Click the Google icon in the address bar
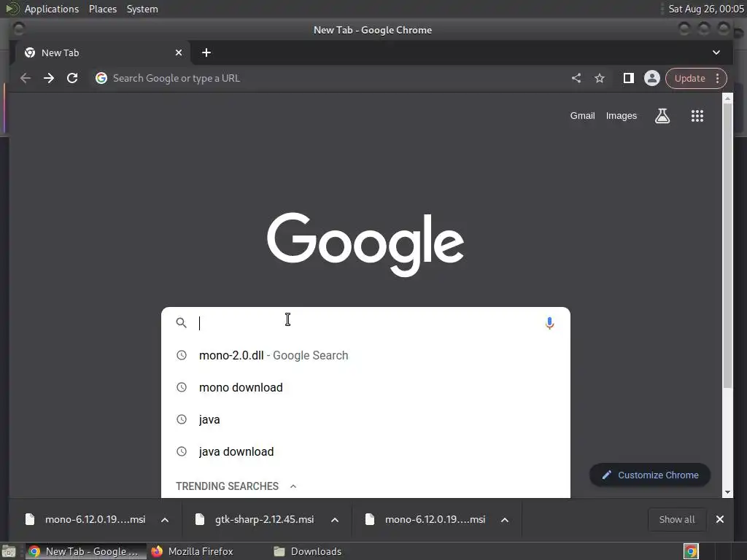This screenshot has height=560, width=747. coord(101,78)
